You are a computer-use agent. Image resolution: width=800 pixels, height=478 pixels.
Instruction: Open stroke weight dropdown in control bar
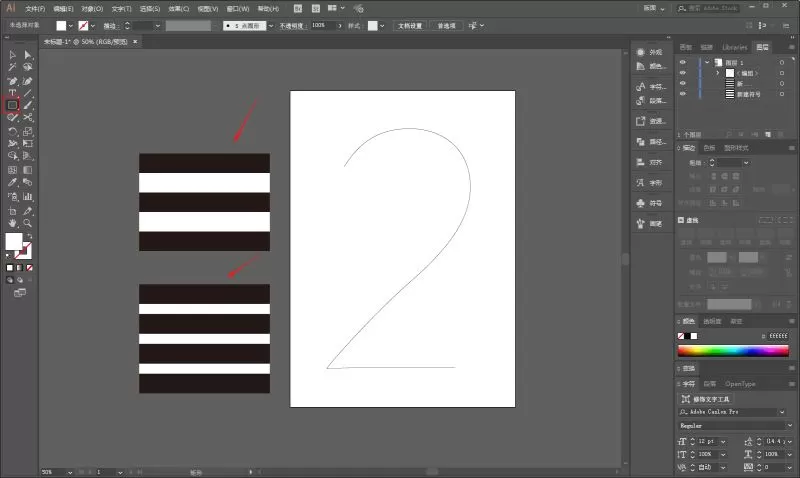(x=158, y=26)
